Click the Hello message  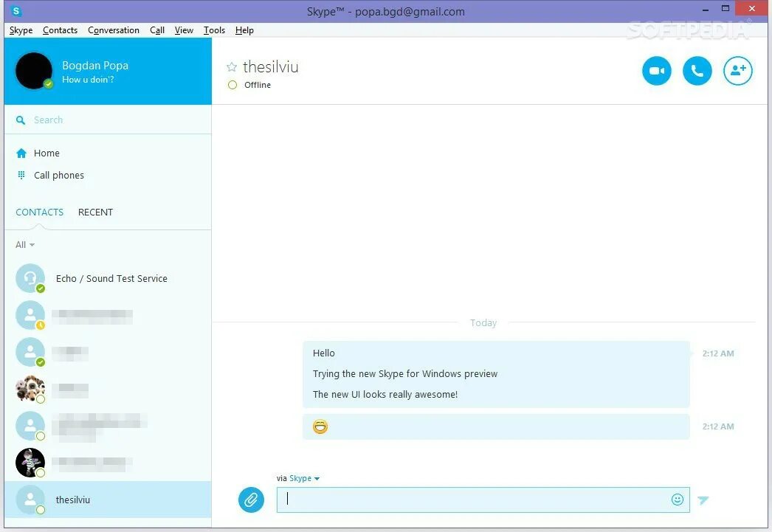click(x=323, y=353)
